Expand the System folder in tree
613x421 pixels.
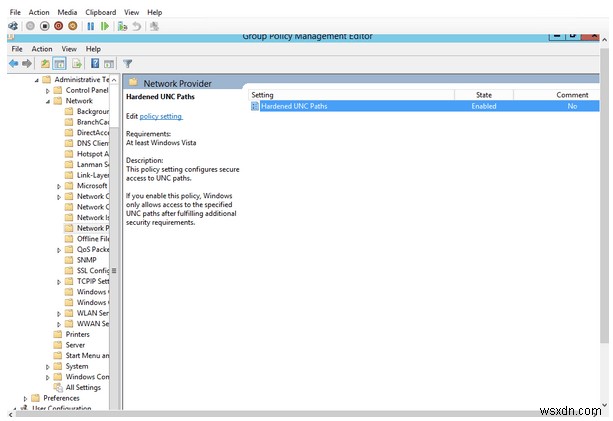[x=46, y=366]
